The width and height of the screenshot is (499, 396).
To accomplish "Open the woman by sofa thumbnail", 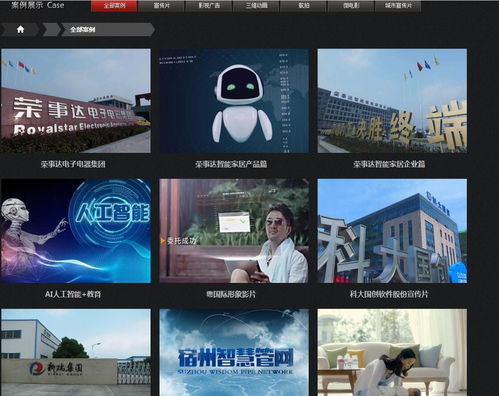I will click(392, 352).
